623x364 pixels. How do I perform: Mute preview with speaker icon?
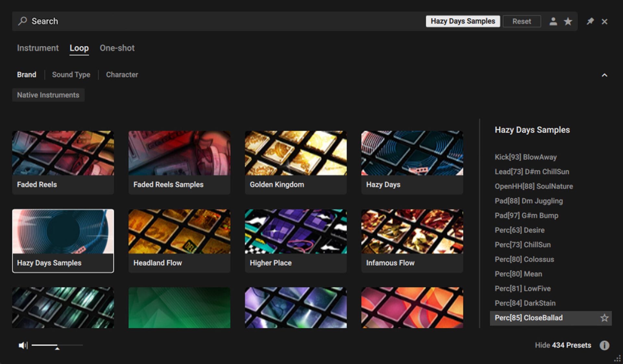coord(23,345)
